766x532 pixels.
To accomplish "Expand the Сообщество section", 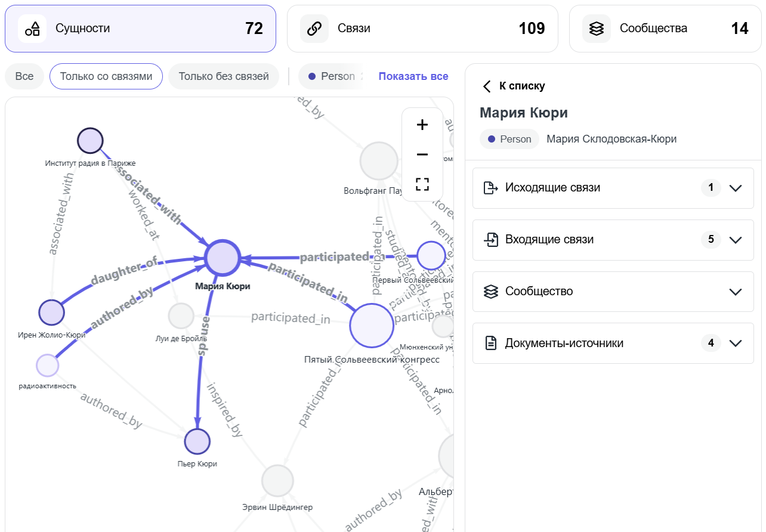I will pyautogui.click(x=613, y=291).
